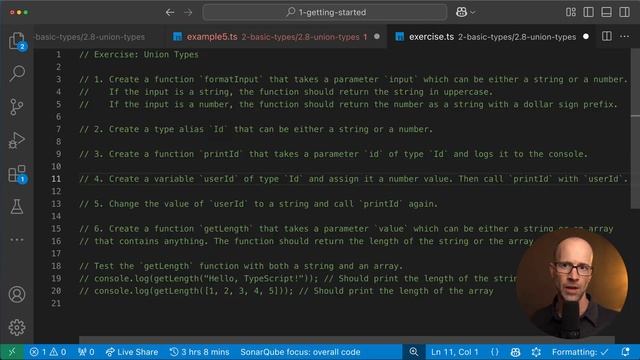Click the comment '// 5. Change the value'
640x360 pixels.
[258, 204]
